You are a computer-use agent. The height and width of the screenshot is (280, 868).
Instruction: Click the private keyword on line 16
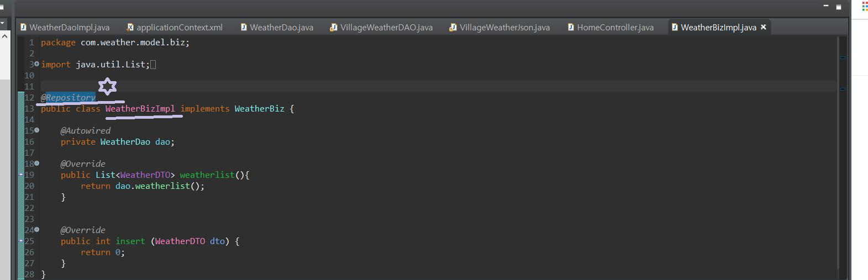pyautogui.click(x=78, y=142)
